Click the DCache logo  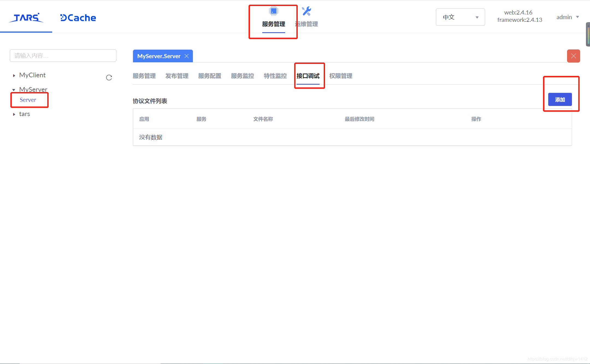pos(78,17)
